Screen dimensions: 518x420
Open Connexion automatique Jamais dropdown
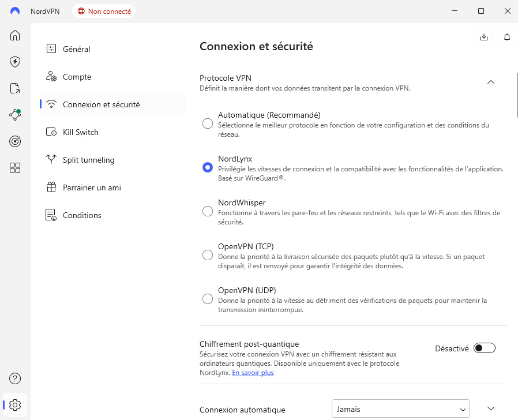coord(401,409)
